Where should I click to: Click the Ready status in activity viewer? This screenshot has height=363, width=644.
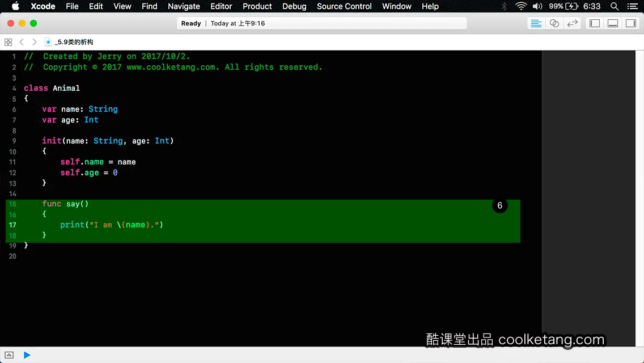click(x=191, y=23)
